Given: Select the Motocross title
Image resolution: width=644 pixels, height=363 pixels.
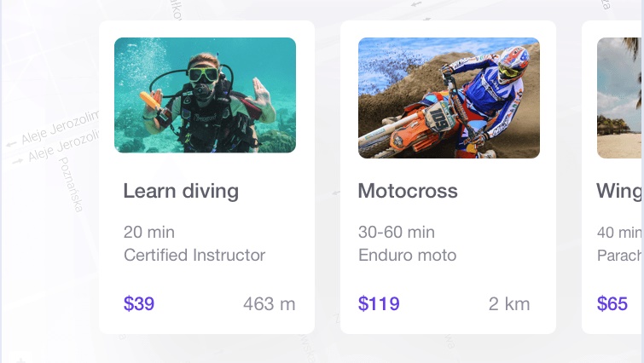Looking at the screenshot, I should (x=408, y=191).
